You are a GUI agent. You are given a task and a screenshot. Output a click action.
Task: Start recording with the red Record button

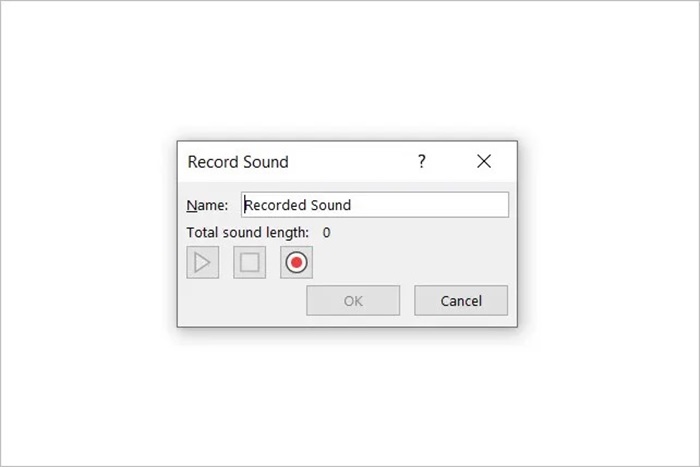[x=296, y=263]
